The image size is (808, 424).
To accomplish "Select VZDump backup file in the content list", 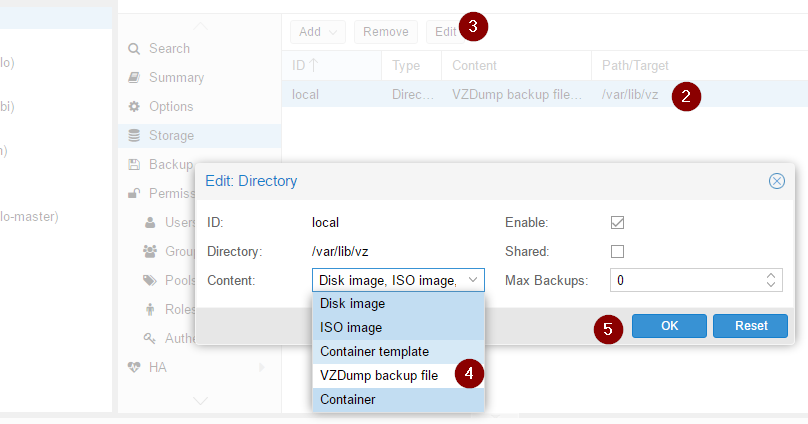I will pos(398,376).
